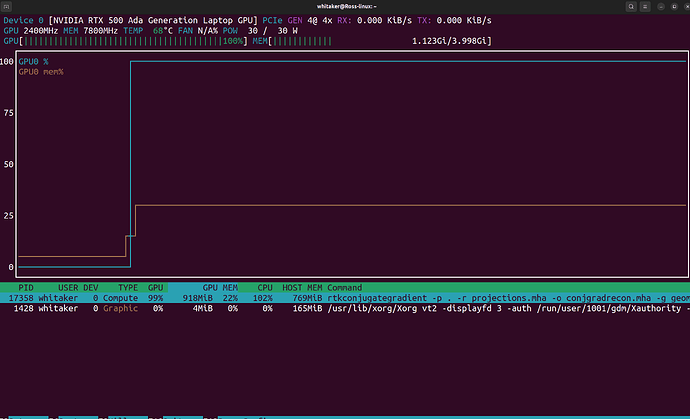Screen dimensions: 690x419
Task: Click the RX: 0.000 KiB/s value
Action: click(374, 20)
